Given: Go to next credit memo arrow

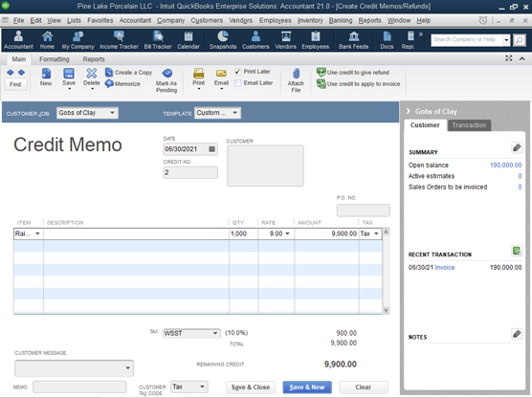Looking at the screenshot, I should tap(21, 73).
